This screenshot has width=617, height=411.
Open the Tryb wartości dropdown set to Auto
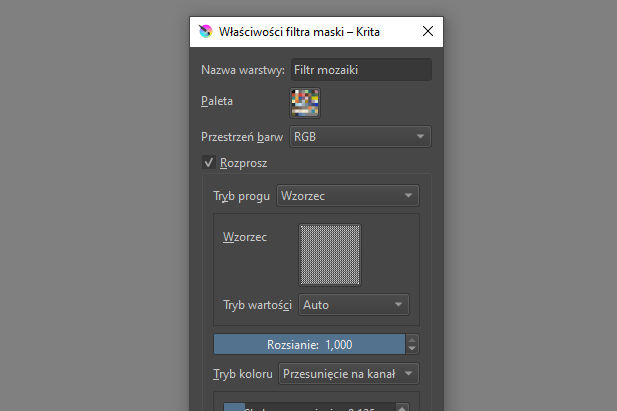[x=354, y=304]
